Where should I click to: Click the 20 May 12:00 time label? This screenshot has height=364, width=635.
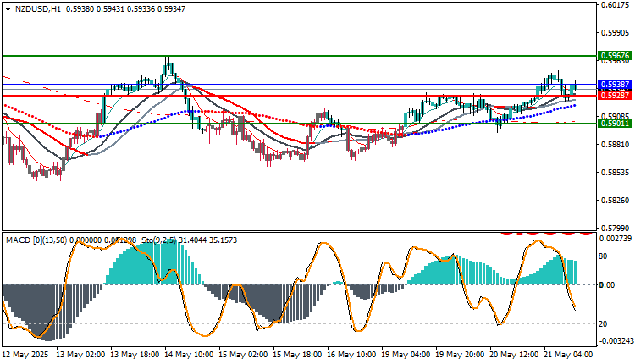(x=514, y=355)
